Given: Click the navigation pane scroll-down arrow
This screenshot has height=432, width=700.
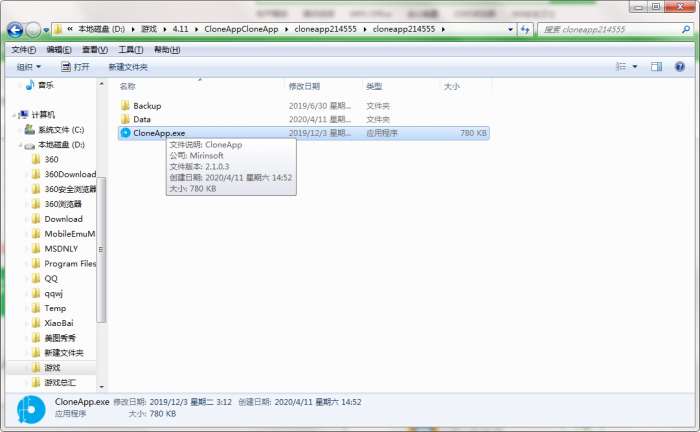Looking at the screenshot, I should click(101, 387).
